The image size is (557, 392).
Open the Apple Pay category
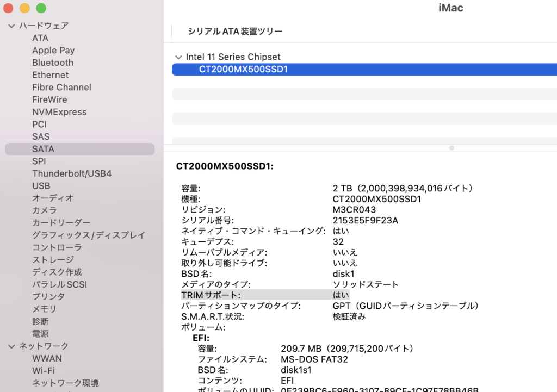[x=53, y=51]
